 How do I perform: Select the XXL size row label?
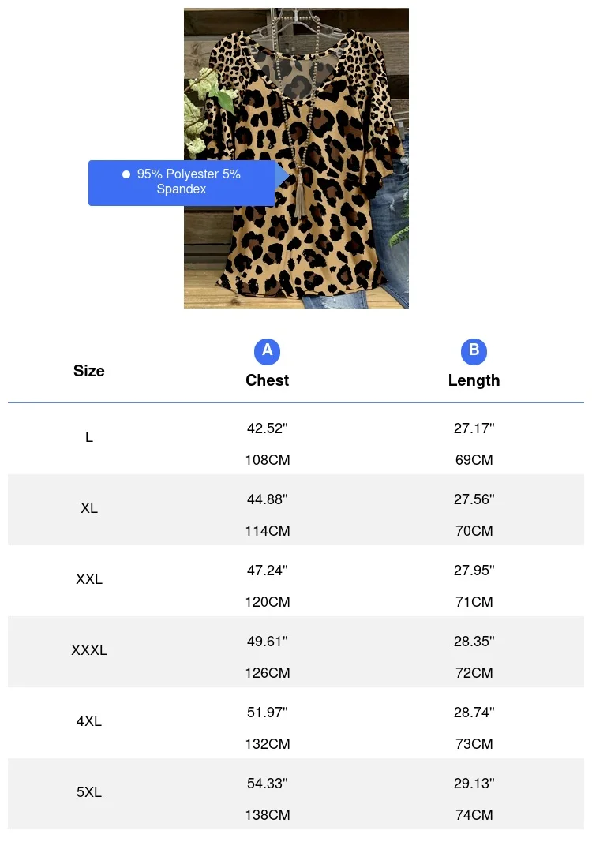point(89,579)
